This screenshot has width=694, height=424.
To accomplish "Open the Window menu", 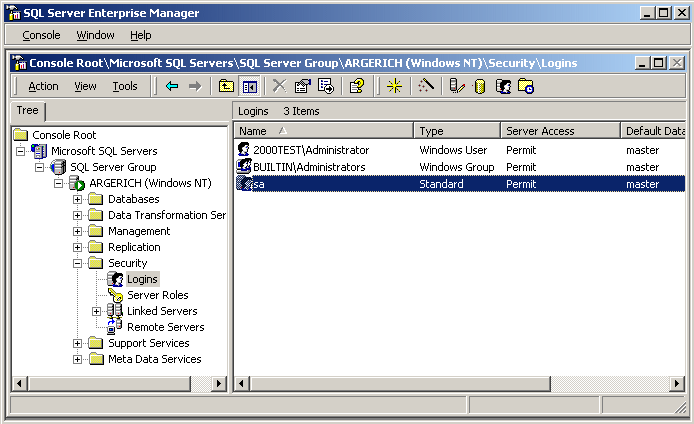I will 95,35.
